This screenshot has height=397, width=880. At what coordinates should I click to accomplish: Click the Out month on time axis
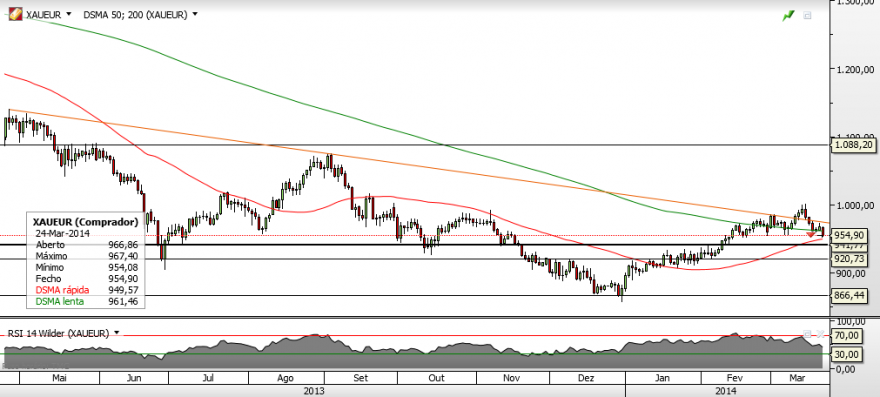click(436, 378)
